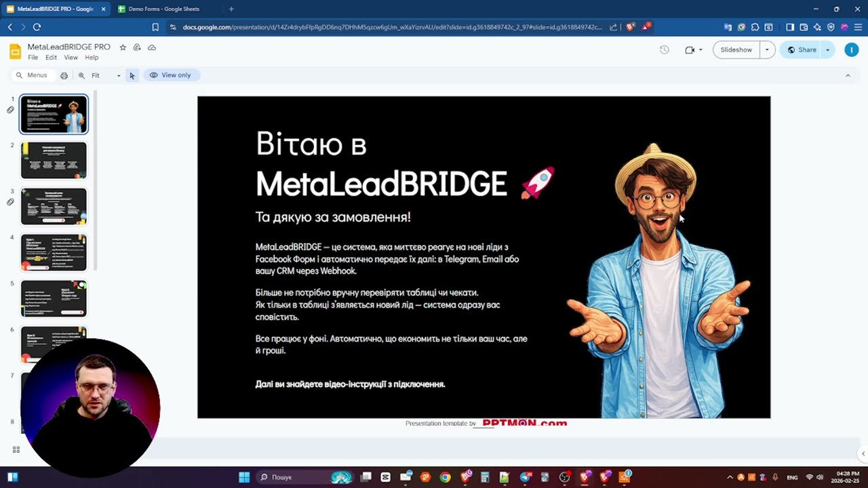Select the arrow cursor tool
868x488 pixels.
coord(132,75)
